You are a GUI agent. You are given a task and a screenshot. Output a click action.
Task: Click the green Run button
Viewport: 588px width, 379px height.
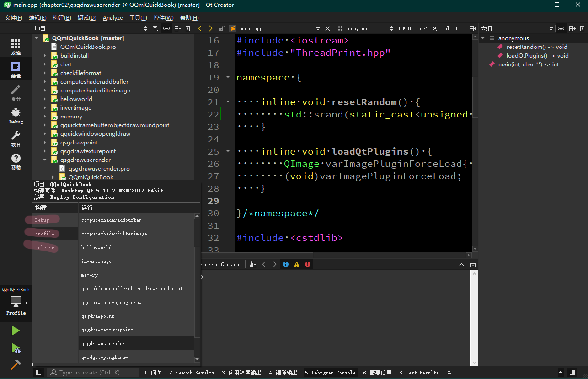click(16, 331)
